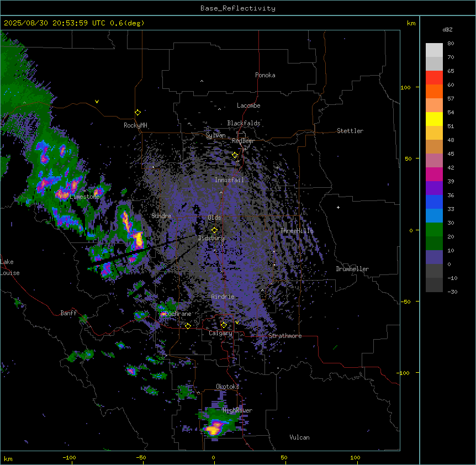Click the yellow diamond radar-site marker under Olds

(x=214, y=230)
